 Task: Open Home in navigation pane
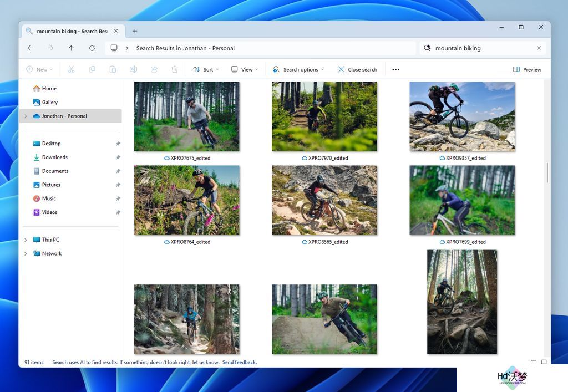tap(49, 88)
